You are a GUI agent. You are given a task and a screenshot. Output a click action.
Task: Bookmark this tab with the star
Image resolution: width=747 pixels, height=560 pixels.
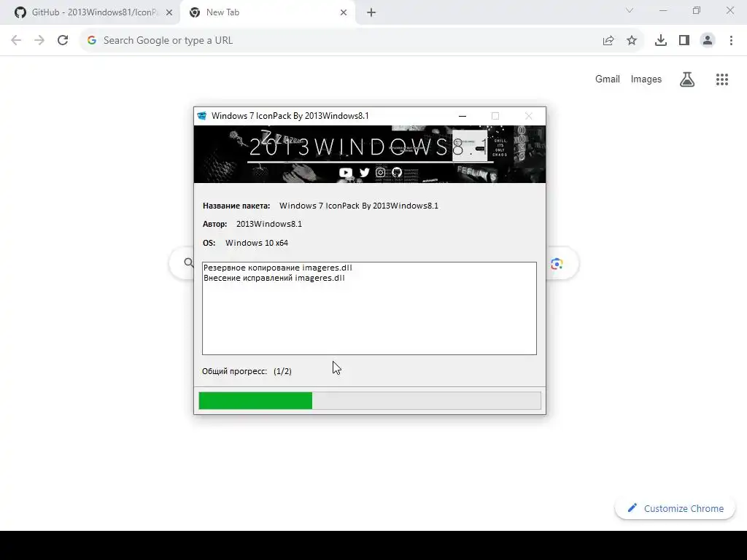632,40
